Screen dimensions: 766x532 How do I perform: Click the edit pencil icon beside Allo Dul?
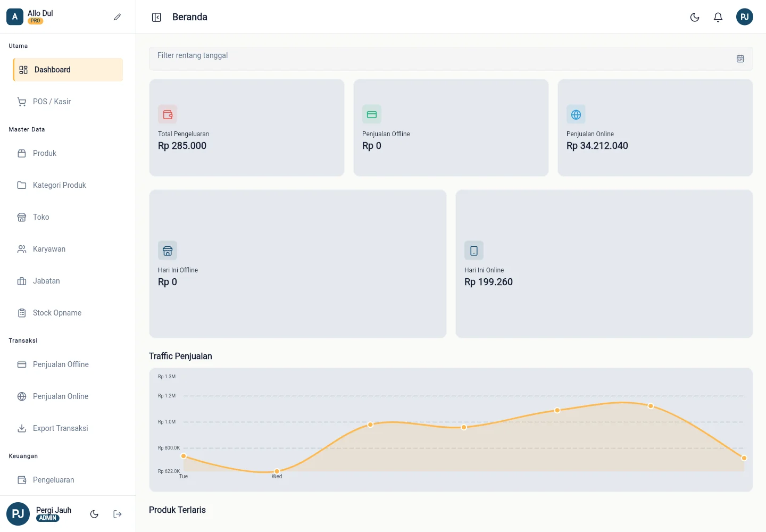point(118,17)
